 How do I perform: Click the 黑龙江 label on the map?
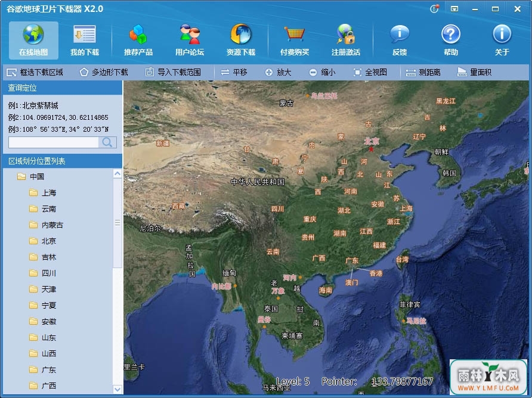click(x=446, y=101)
